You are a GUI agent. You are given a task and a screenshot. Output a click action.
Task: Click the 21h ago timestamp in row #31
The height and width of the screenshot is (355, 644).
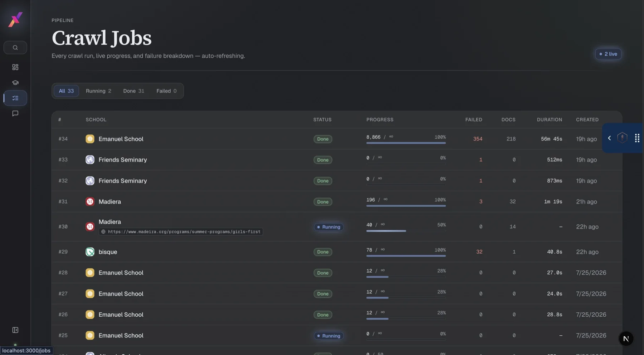pyautogui.click(x=586, y=202)
